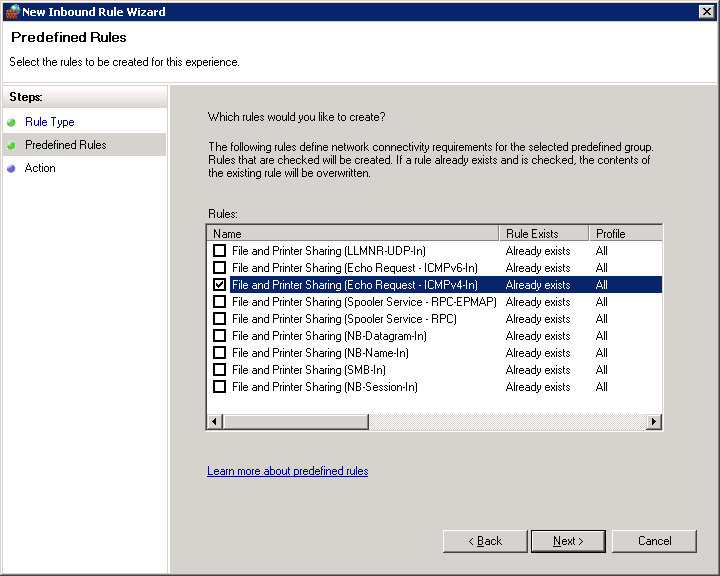Click 'Already exists' in the SMB-In row
The image size is (720, 576).
538,370
